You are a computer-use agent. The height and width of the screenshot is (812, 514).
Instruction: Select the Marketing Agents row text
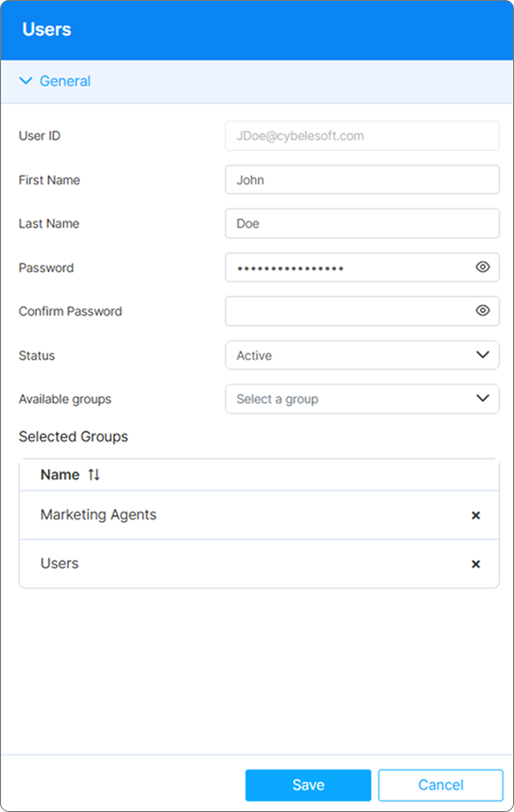tap(98, 515)
